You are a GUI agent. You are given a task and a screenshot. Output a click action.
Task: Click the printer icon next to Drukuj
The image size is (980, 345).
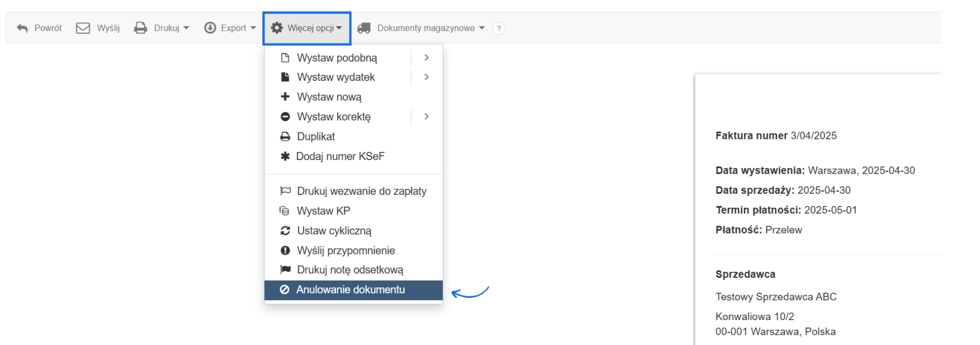[141, 28]
